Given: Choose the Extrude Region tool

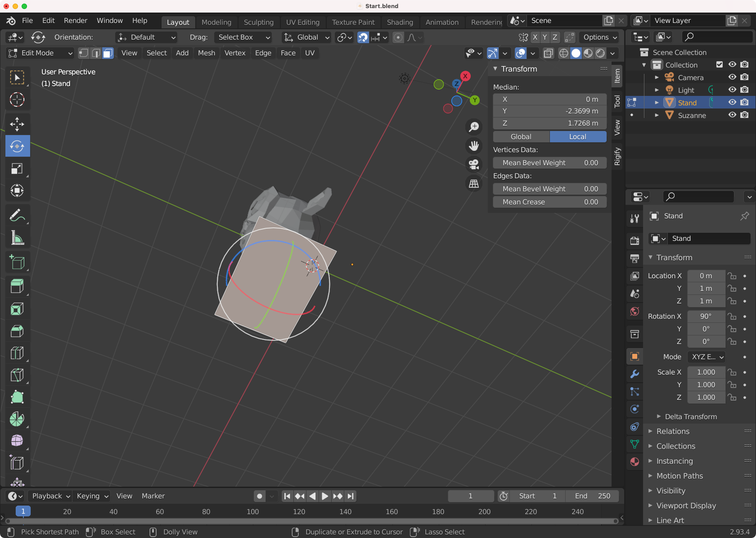Looking at the screenshot, I should pos(17,286).
